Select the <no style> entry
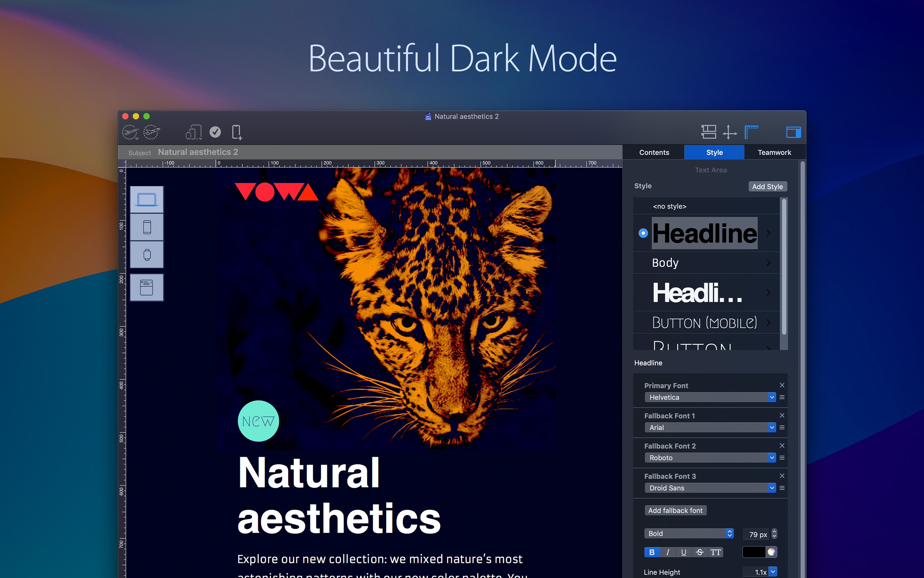 pos(706,206)
